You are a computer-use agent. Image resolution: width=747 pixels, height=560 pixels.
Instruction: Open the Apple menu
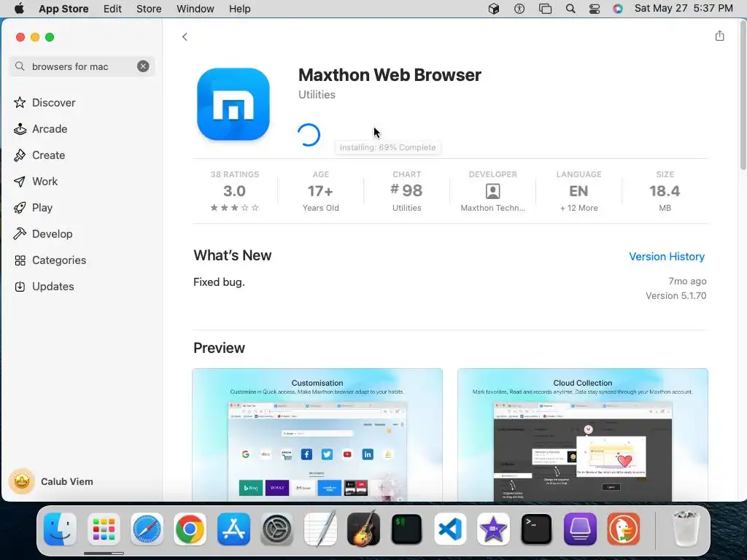click(x=19, y=9)
